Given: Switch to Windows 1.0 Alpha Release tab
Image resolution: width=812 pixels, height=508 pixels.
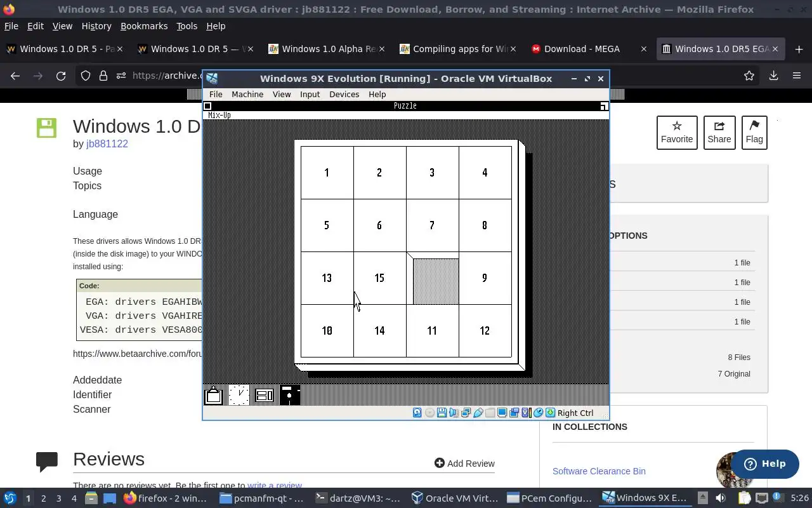Looking at the screenshot, I should point(327,49).
